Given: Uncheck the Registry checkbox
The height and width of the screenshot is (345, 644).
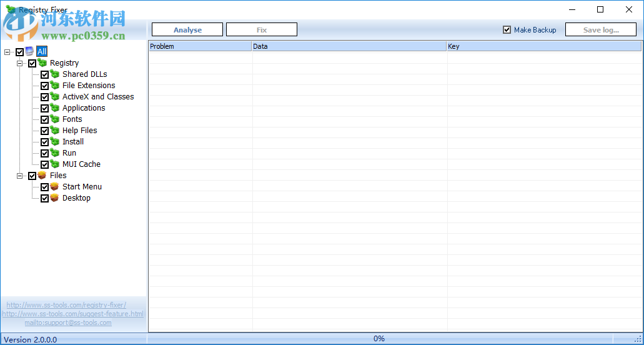Looking at the screenshot, I should (32, 63).
